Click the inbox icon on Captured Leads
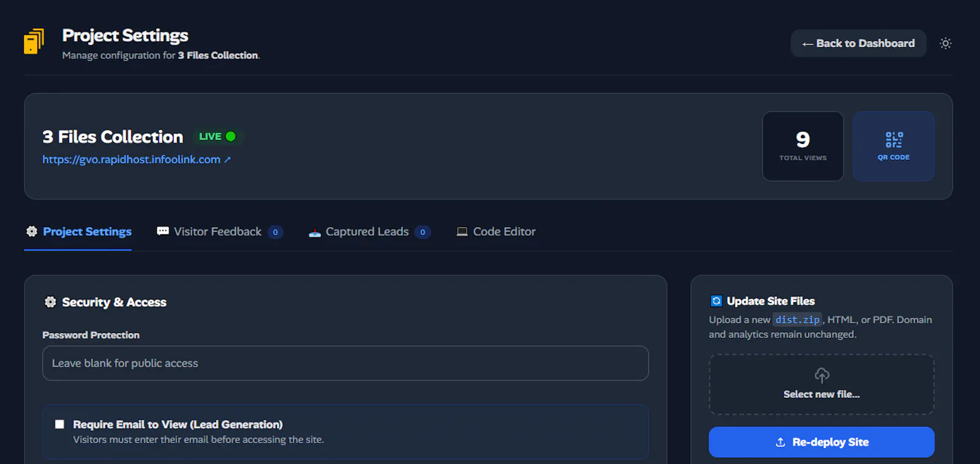This screenshot has height=464, width=980. 315,232
